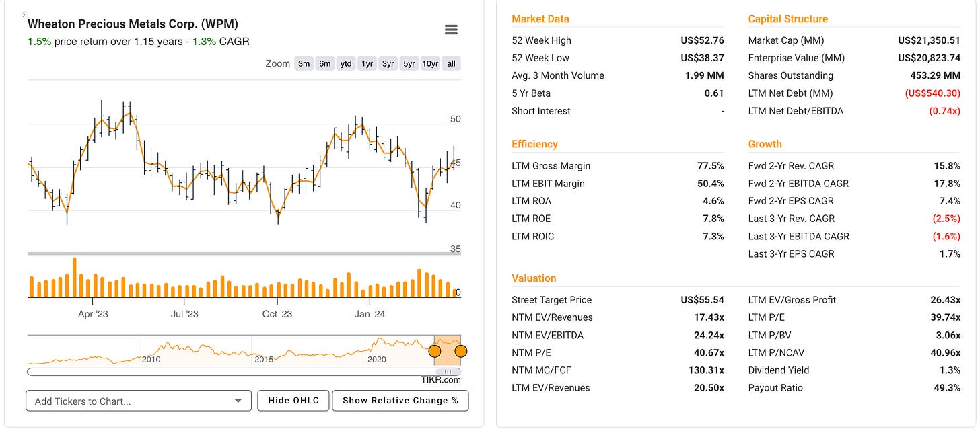Set chart zoom to 3m

coord(304,64)
